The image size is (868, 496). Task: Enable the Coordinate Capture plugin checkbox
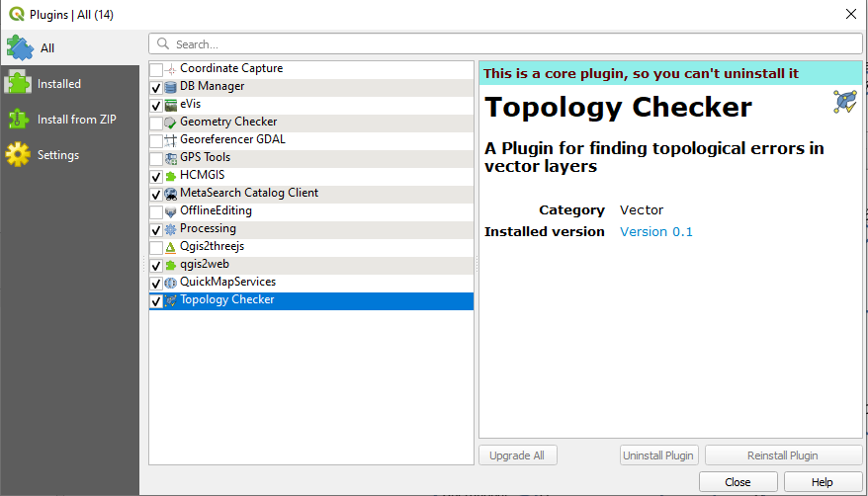[x=156, y=70]
